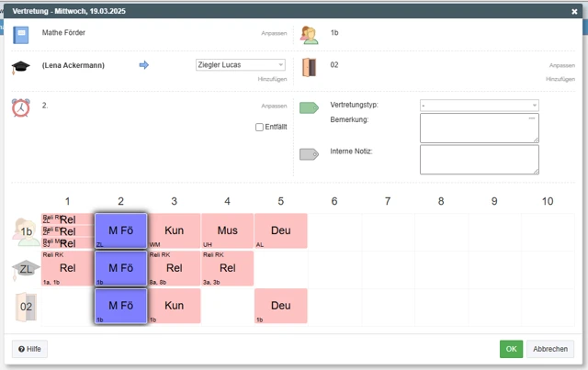Open the Ziegler Lucas teacher dropdown

(241, 65)
